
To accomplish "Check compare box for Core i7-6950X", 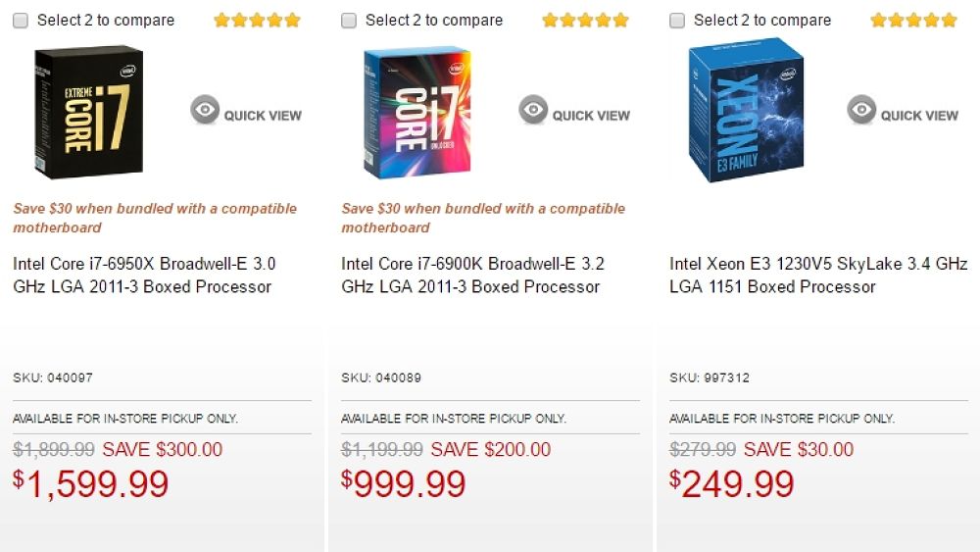I will [21, 21].
